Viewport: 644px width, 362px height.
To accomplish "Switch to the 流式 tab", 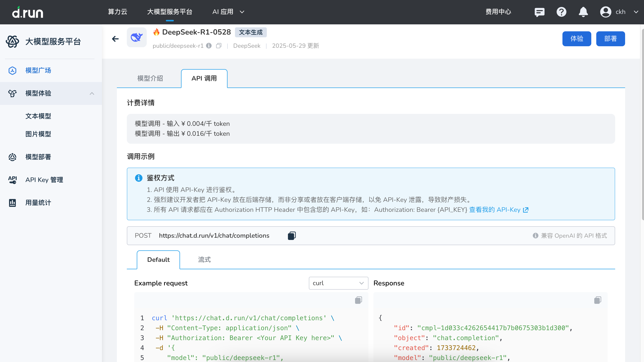I will pyautogui.click(x=204, y=260).
